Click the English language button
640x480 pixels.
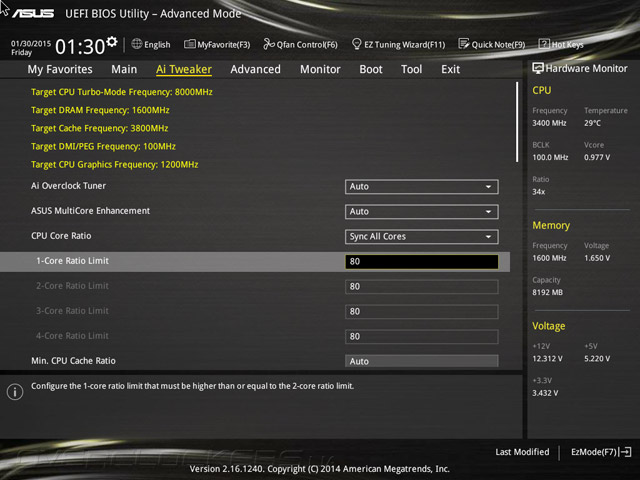coord(151,44)
